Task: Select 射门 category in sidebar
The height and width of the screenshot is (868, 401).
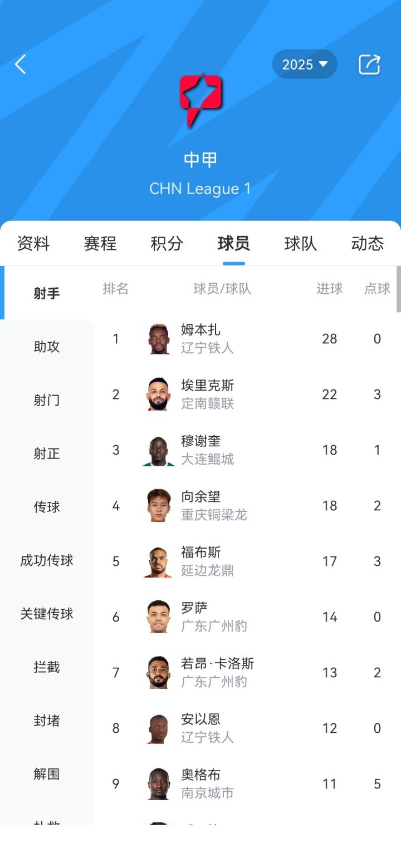Action: point(47,400)
